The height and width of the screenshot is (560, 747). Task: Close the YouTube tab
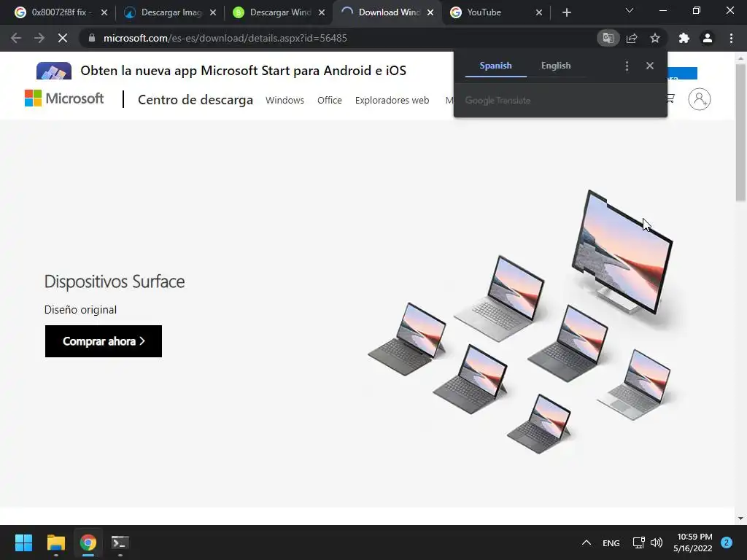tap(539, 12)
